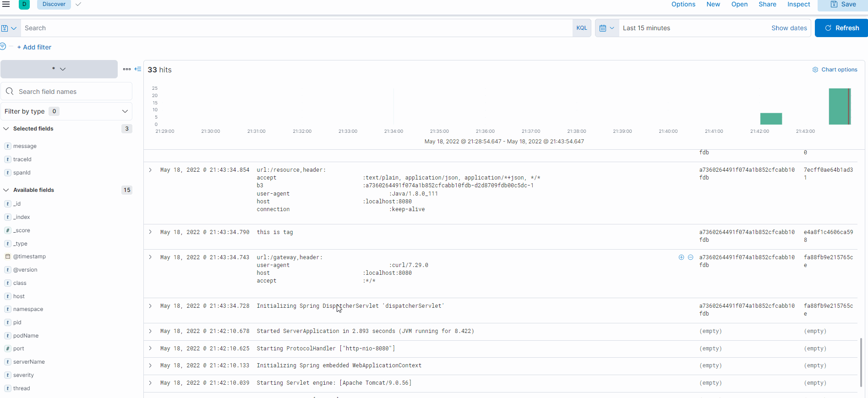Expand the Initializing Spring DispatcherServlet row
The width and height of the screenshot is (868, 398).
click(x=150, y=306)
